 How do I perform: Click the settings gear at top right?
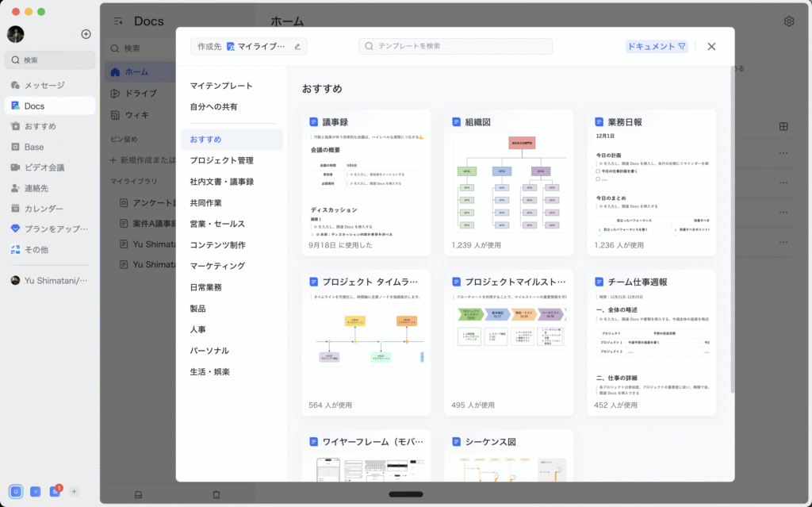789,21
